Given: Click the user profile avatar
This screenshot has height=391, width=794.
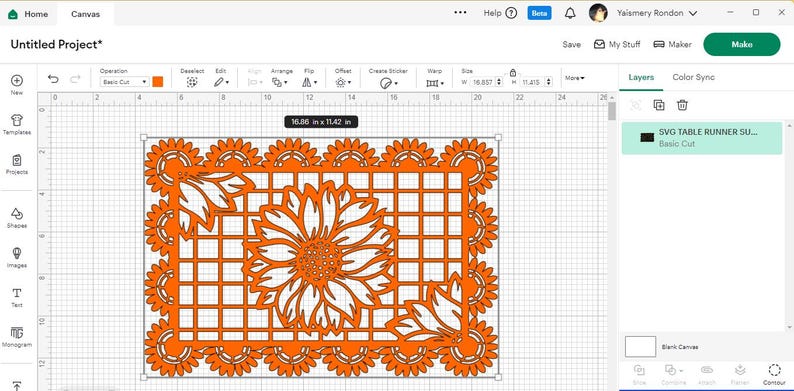Looking at the screenshot, I should pyautogui.click(x=598, y=13).
